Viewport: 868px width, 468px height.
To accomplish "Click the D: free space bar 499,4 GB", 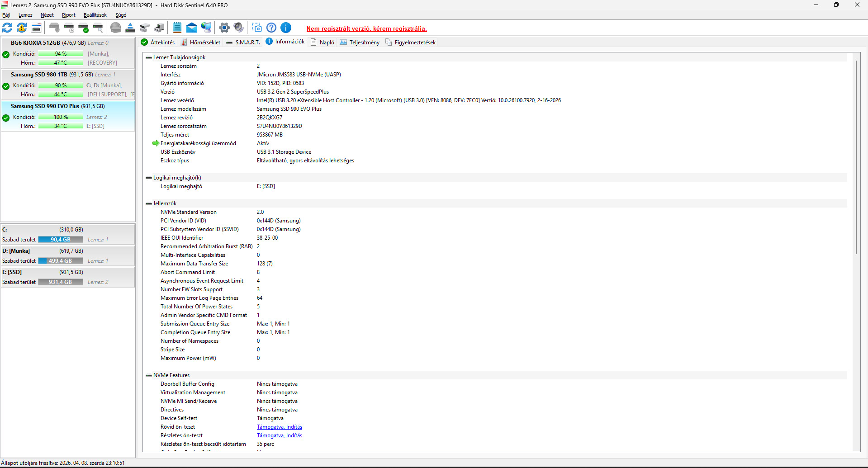I will point(61,261).
